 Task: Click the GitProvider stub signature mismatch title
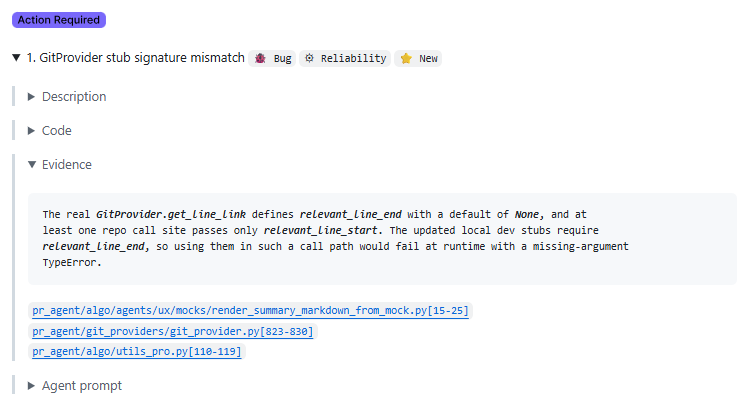pyautogui.click(x=135, y=58)
